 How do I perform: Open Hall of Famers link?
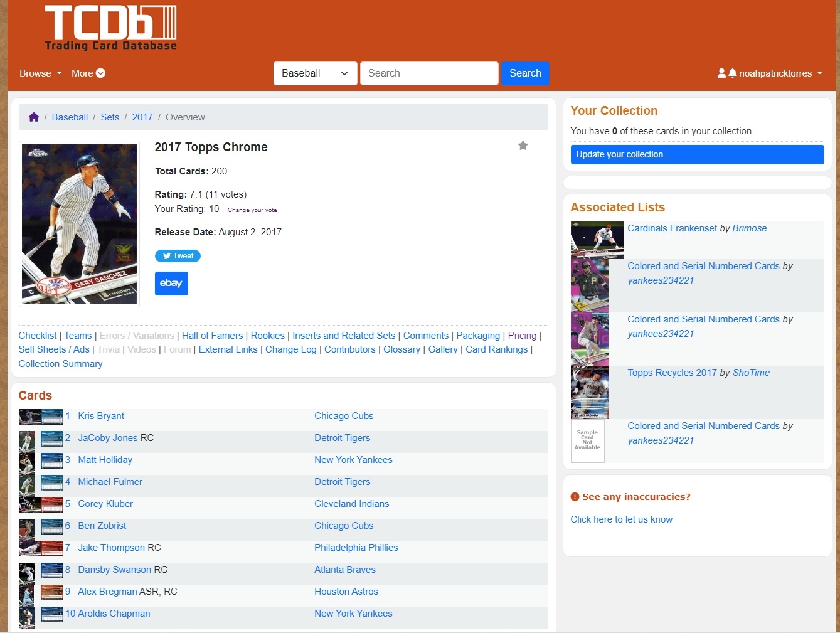click(x=212, y=336)
